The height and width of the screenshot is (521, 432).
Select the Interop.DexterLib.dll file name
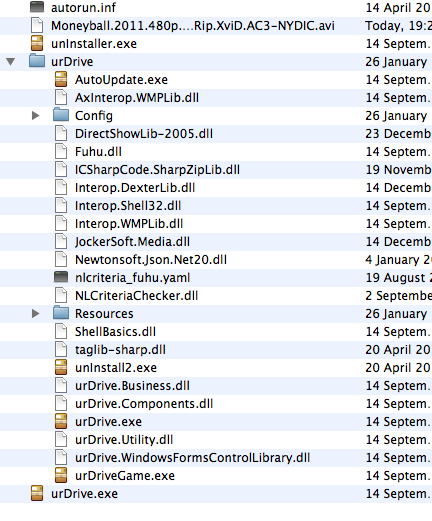pos(135,188)
